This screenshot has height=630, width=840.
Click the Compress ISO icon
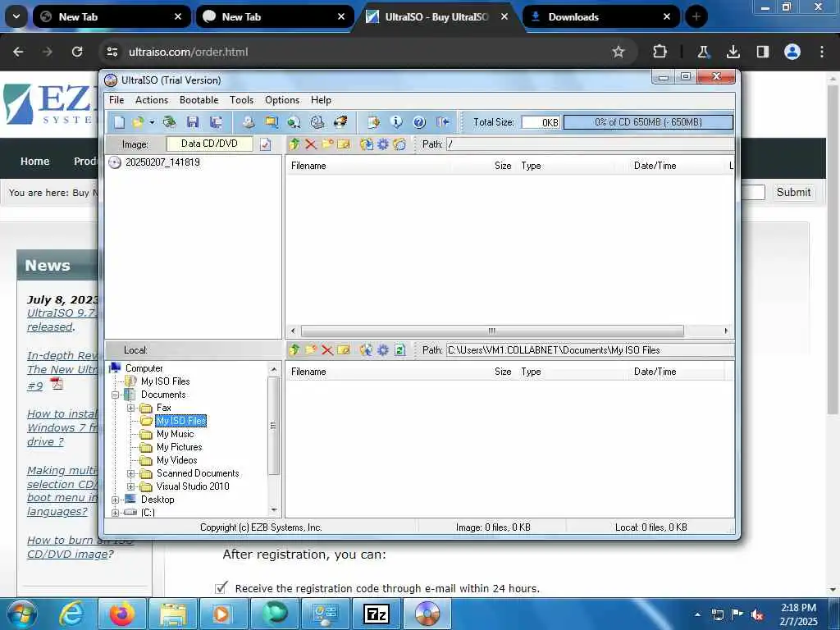tap(272, 122)
